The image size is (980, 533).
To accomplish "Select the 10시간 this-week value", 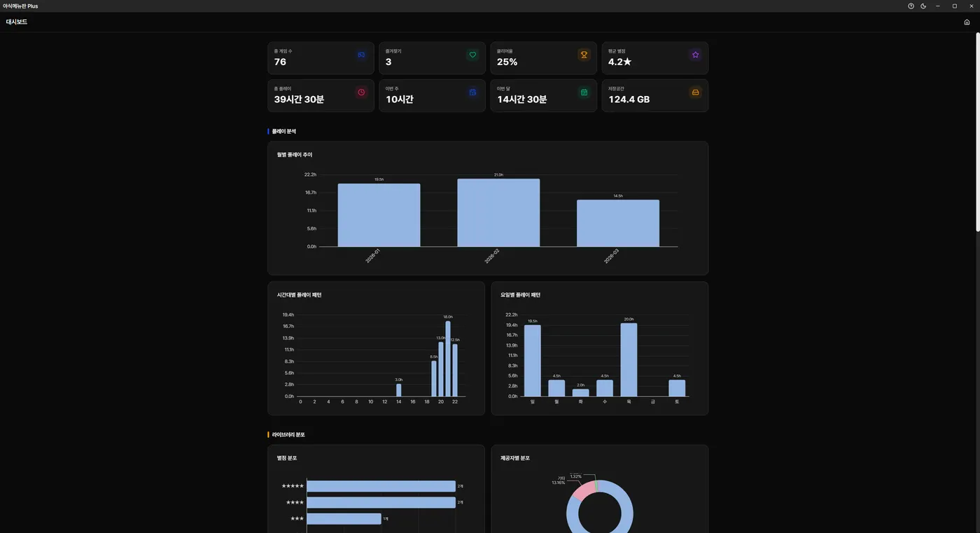I will [x=399, y=99].
